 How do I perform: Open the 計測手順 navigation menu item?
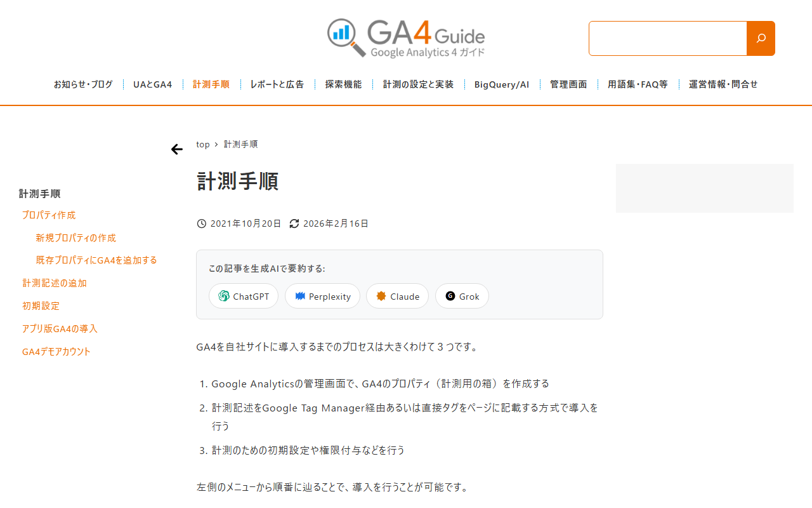point(211,84)
